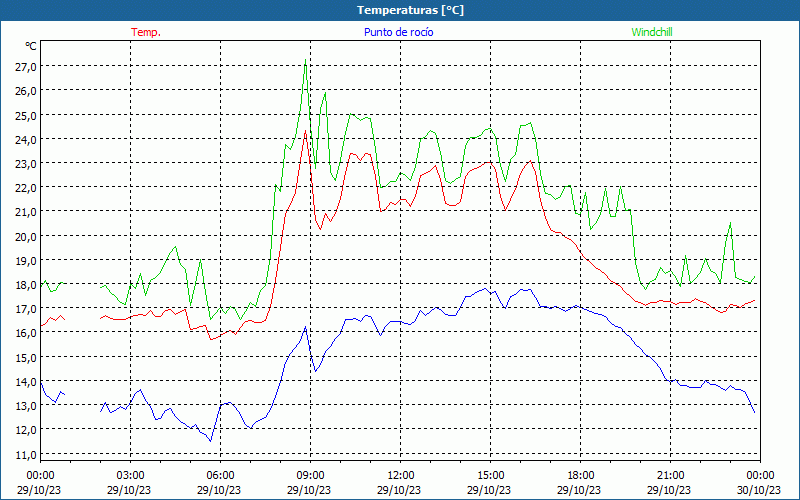The width and height of the screenshot is (800, 500).
Task: Click the '29/10/23' date beneath 12:00
Action: click(399, 490)
